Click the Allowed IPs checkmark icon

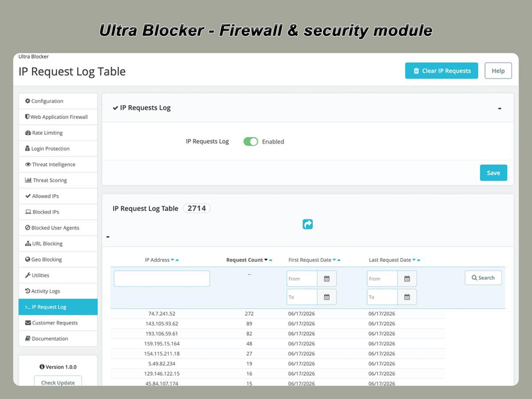click(x=28, y=196)
